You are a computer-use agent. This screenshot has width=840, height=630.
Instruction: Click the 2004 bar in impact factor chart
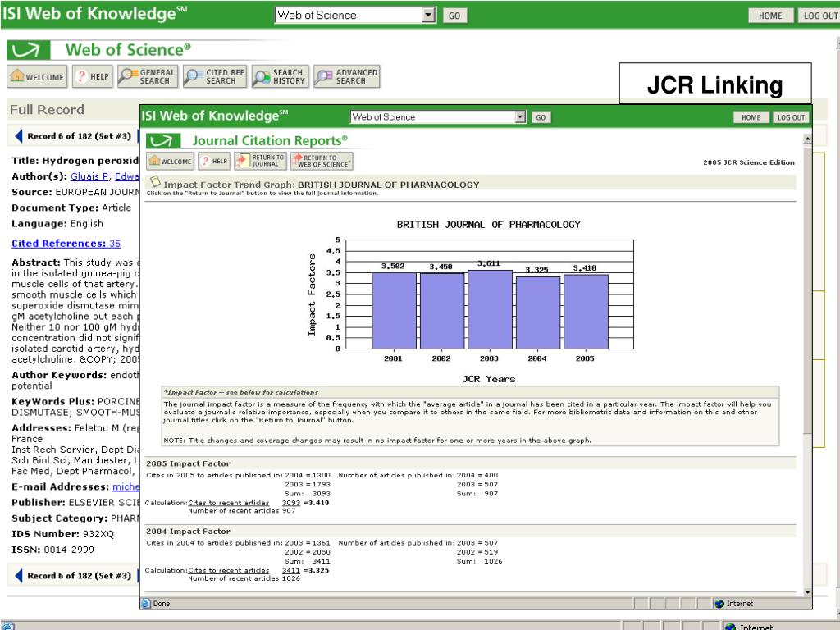(538, 313)
